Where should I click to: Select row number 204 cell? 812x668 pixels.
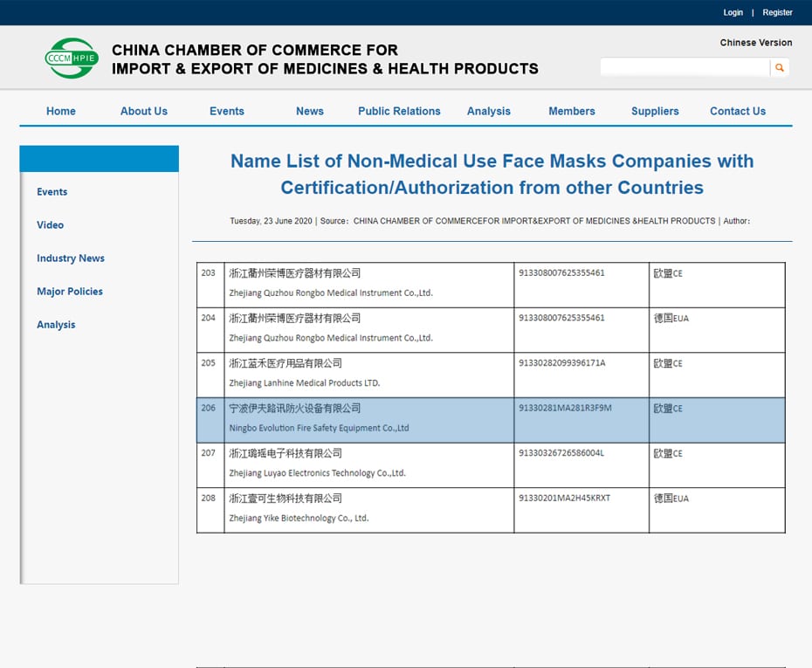coord(210,330)
